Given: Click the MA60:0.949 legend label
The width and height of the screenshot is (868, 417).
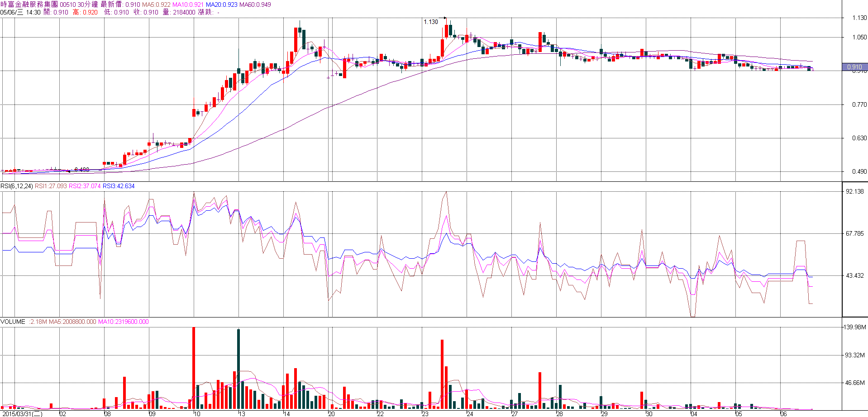Looking at the screenshot, I should (x=255, y=5).
